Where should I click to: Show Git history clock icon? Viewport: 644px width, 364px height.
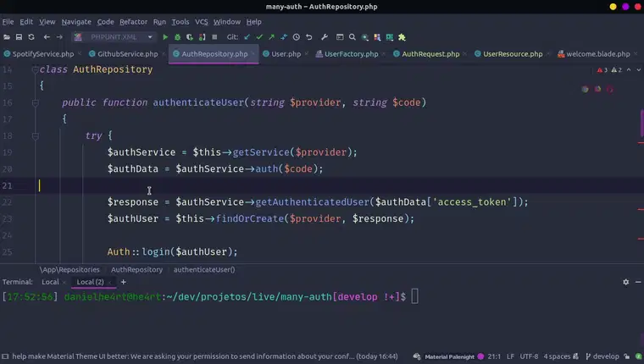296,37
